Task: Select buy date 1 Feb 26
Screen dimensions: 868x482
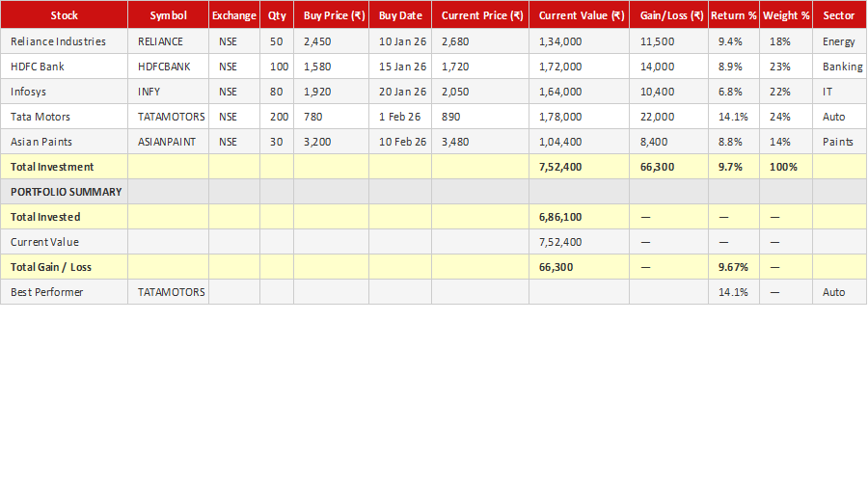Action: (400, 117)
